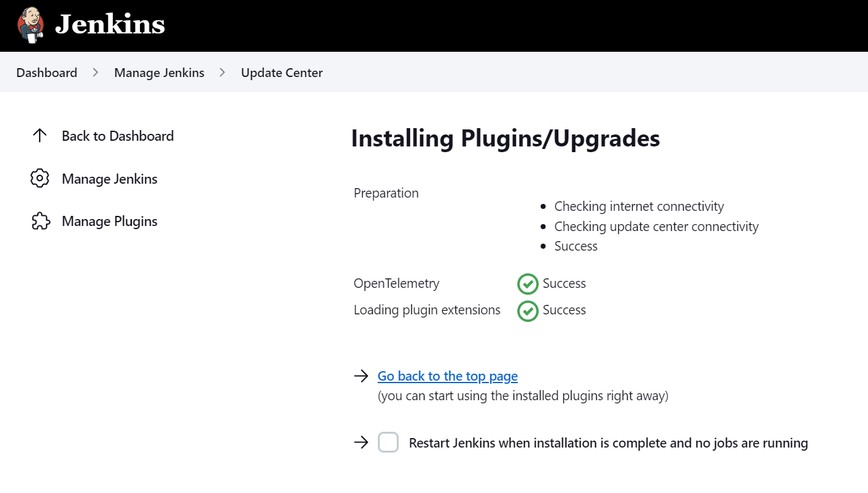The image size is (868, 493).
Task: Click the arrow icon before Restart Jenkins checkbox
Action: [361, 443]
